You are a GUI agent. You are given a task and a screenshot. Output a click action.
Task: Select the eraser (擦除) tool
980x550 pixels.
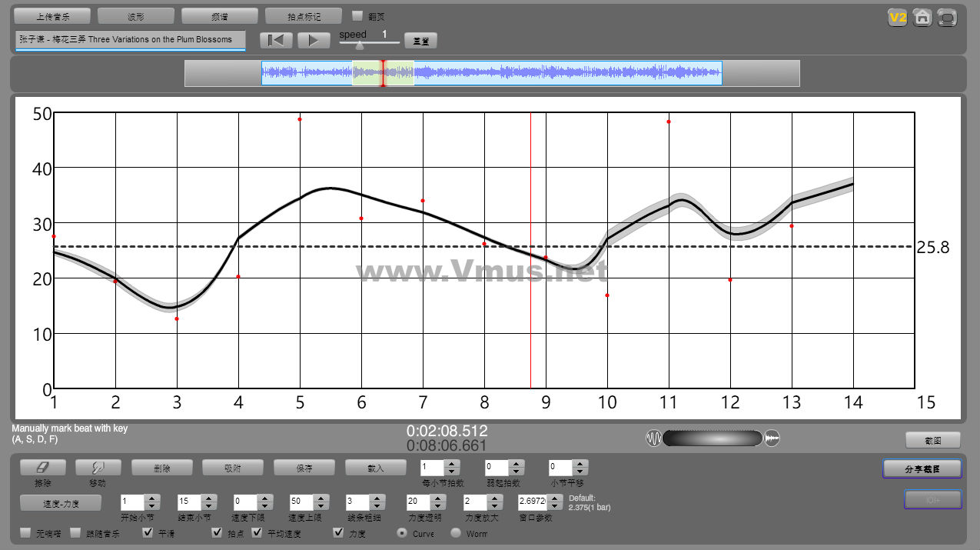click(x=43, y=468)
